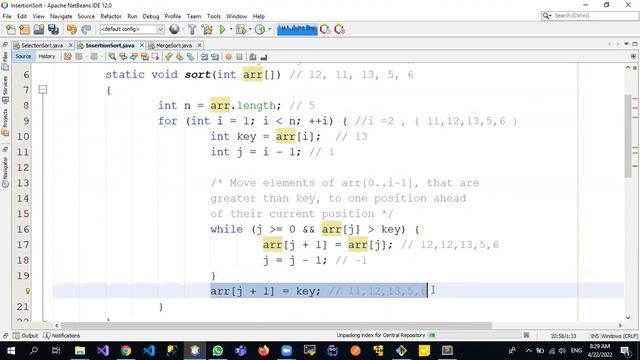Image resolution: width=640 pixels, height=360 pixels.
Task: Collapse code fold at line 7
Action: [x=43, y=89]
